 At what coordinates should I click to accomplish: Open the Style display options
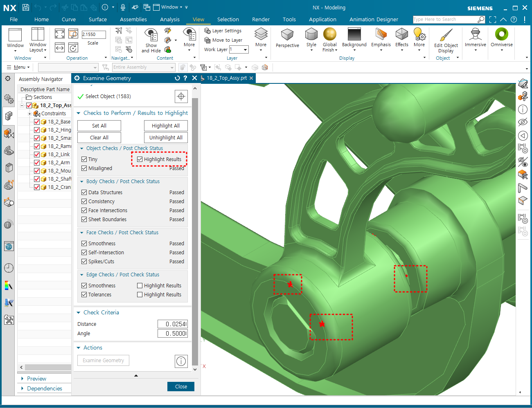(311, 35)
